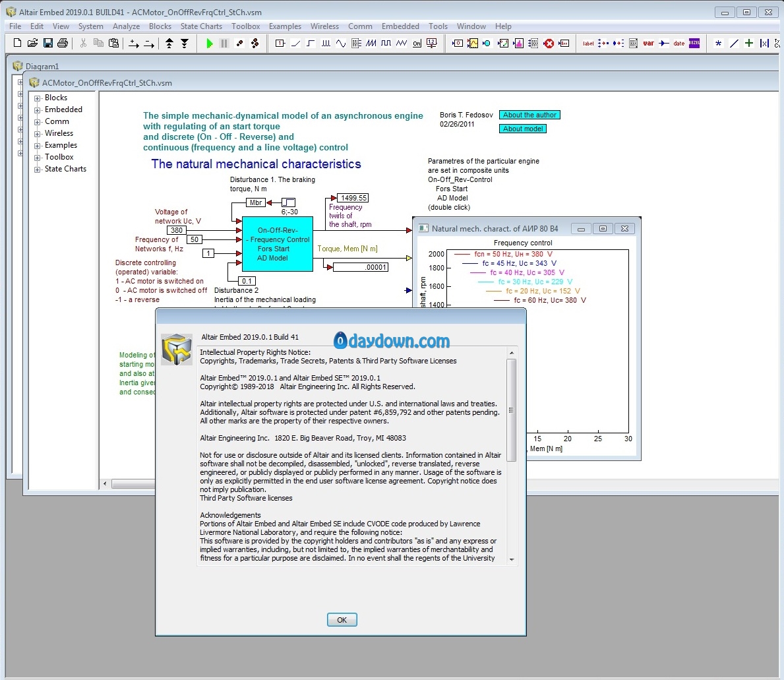The image size is (784, 680).
Task: Expand the Toolbox tree node
Action: coord(38,158)
